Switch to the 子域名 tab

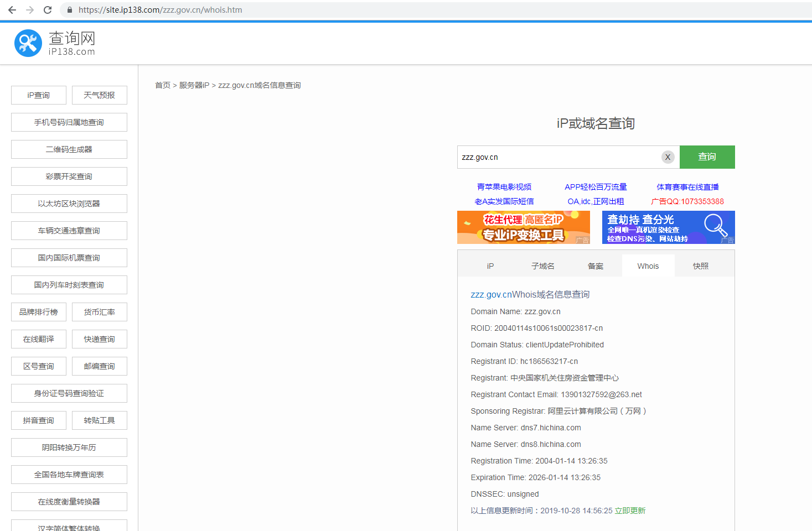point(542,266)
